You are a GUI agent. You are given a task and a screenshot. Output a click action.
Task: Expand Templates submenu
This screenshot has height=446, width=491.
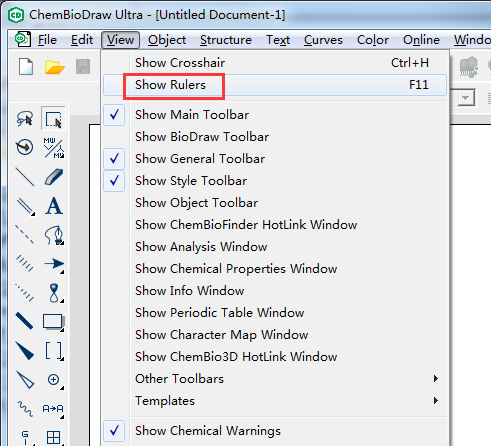tap(275, 401)
